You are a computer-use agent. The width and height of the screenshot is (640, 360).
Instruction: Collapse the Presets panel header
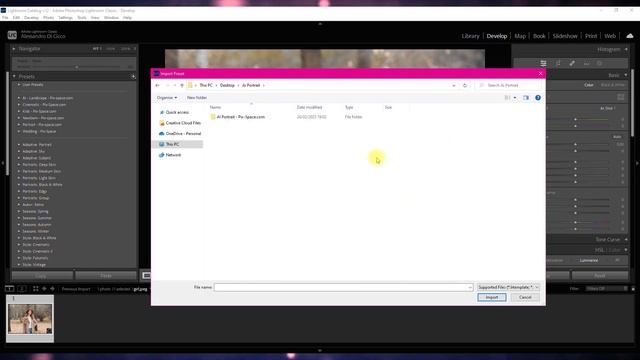(14, 76)
